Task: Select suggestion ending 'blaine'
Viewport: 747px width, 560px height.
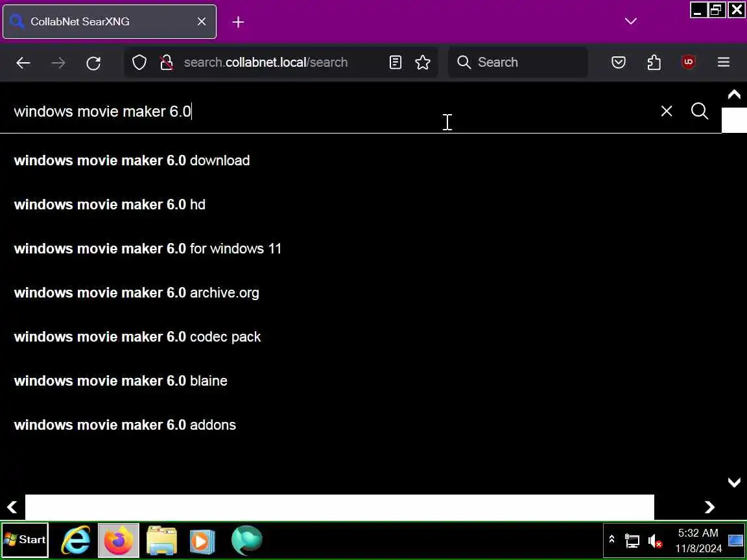Action: 121,381
